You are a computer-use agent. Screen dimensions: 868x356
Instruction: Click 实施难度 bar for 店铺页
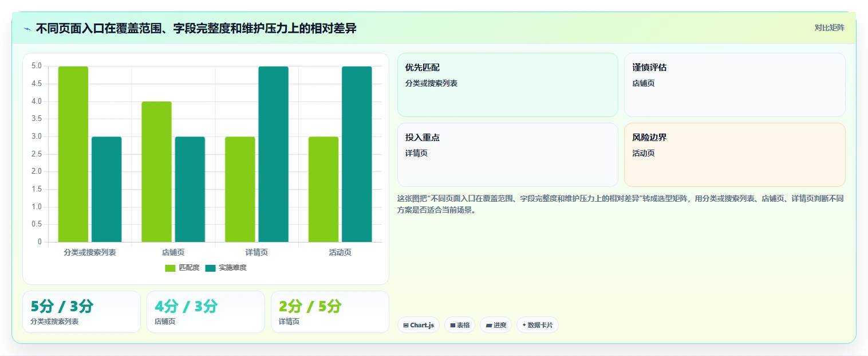pos(190,189)
